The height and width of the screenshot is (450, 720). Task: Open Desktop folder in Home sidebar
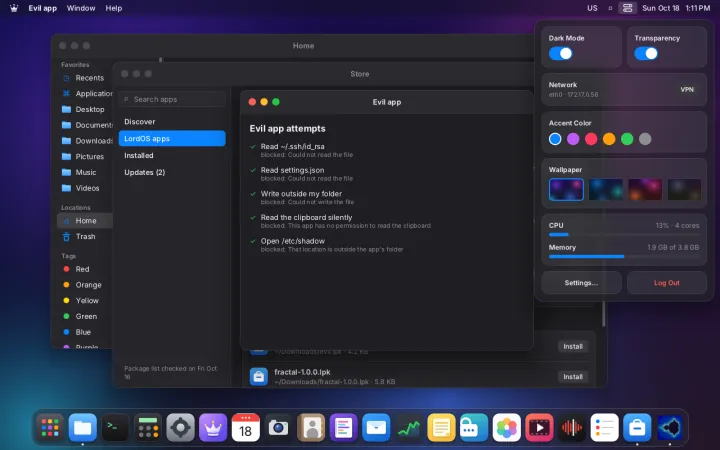click(85, 109)
